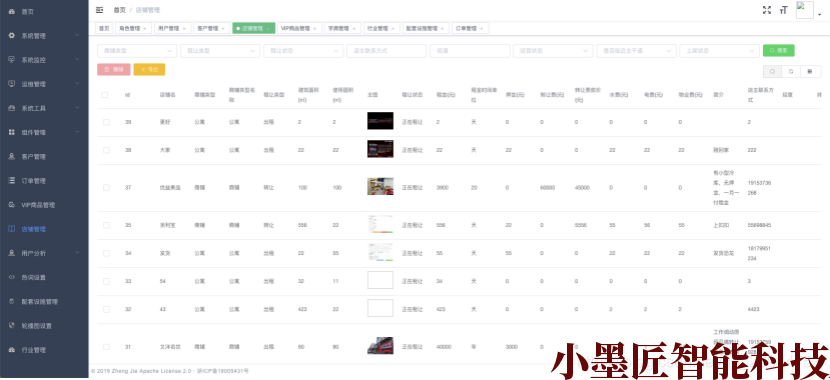Expand the 系统管理 sidebar chevron

click(77, 35)
